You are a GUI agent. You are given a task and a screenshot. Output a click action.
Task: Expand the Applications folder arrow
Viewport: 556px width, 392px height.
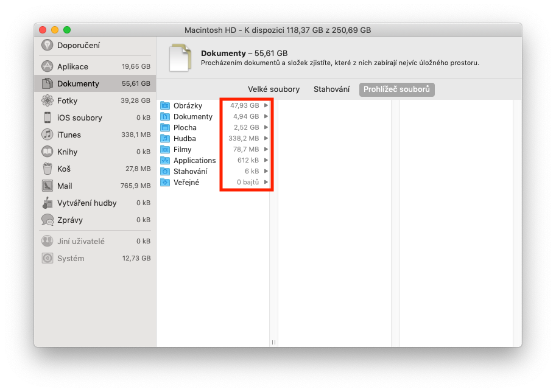pyautogui.click(x=266, y=160)
